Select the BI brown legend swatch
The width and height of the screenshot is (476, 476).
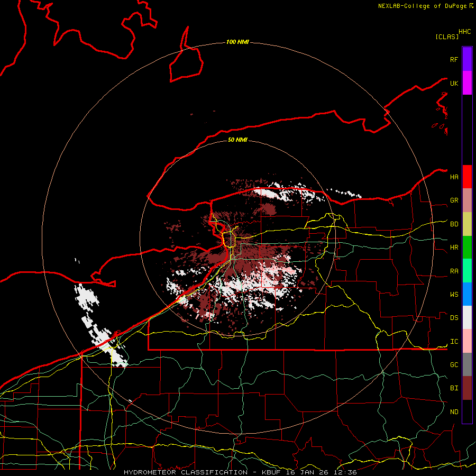[467, 388]
